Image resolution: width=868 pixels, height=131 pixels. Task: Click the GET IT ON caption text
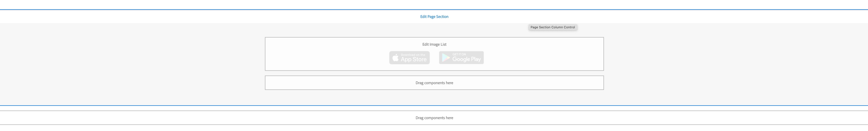(x=459, y=54)
